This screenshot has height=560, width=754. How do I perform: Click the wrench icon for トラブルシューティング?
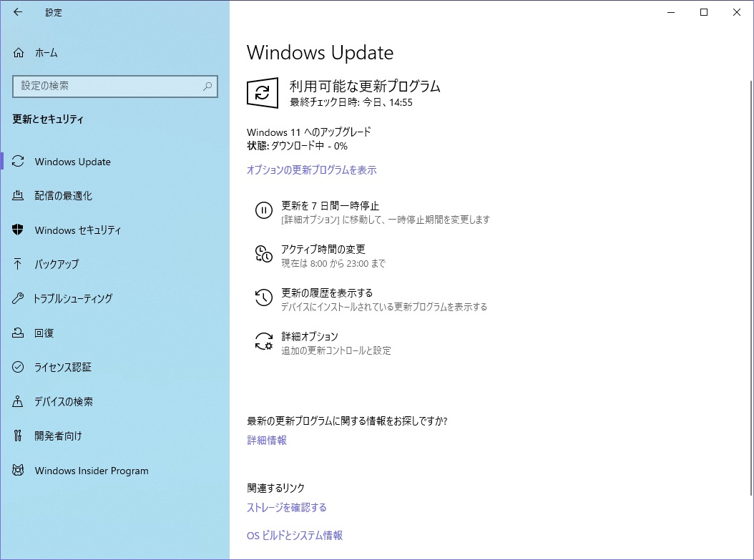click(x=18, y=298)
